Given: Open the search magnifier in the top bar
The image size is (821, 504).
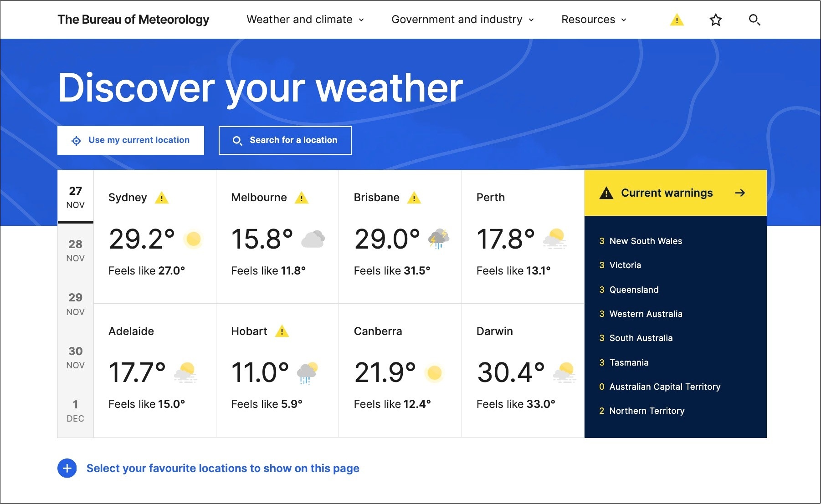Looking at the screenshot, I should [x=755, y=20].
